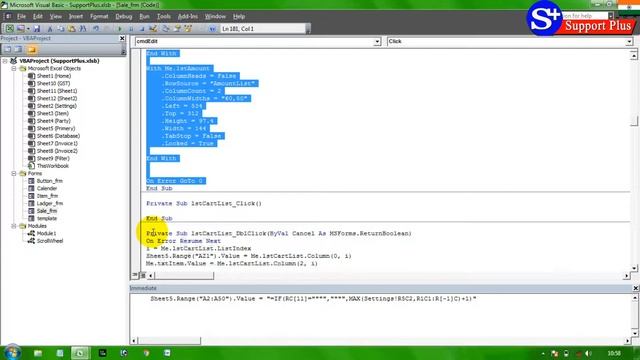This screenshot has height=360, width=640.
Task: Click View Code icon in Project panel
Action: coord(7,49)
